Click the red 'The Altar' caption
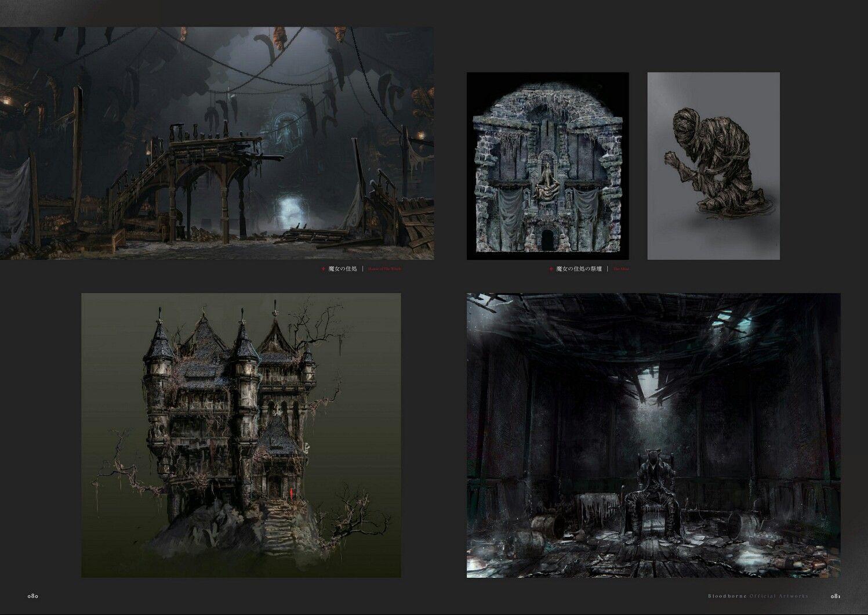 [620, 269]
